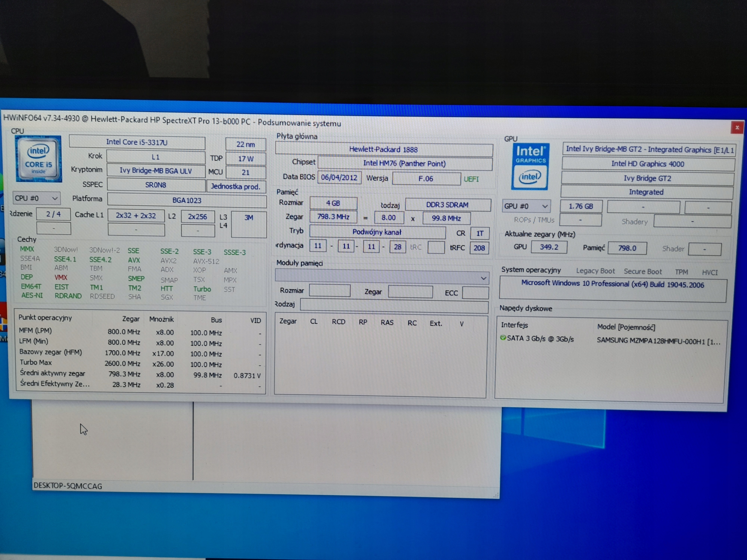747x560 pixels.
Task: Click the Windows 10 Professional OS text
Action: [x=612, y=284]
